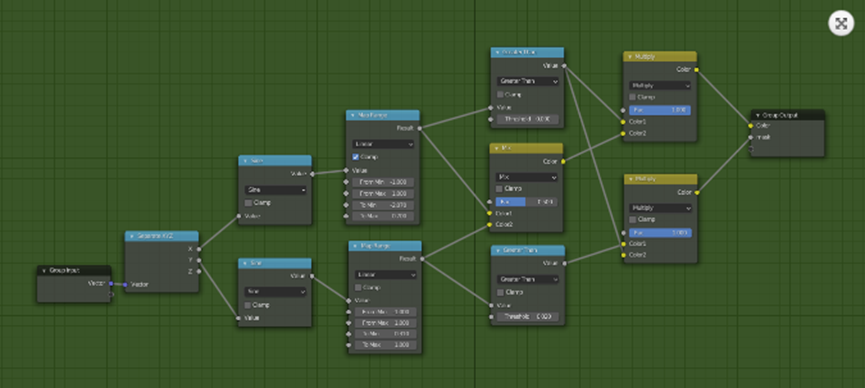Click Value output of Sine node fed by X
The width and height of the screenshot is (865, 388).
click(x=312, y=173)
